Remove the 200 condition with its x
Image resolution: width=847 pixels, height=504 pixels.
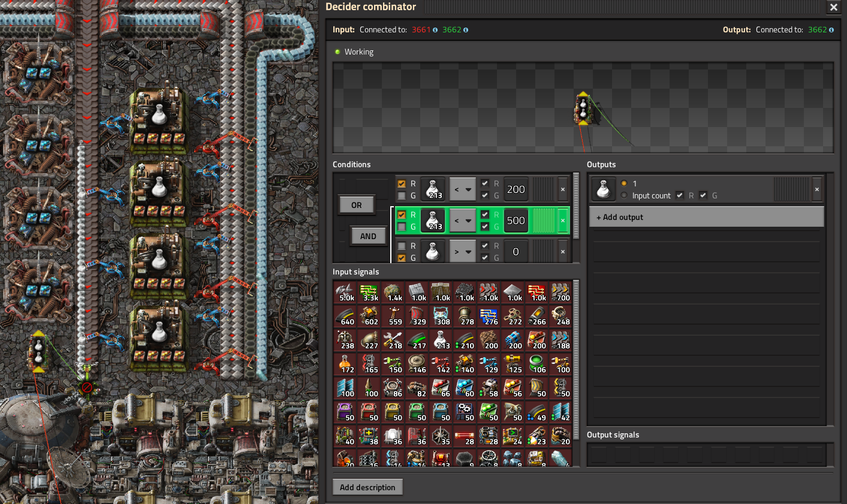click(x=562, y=189)
